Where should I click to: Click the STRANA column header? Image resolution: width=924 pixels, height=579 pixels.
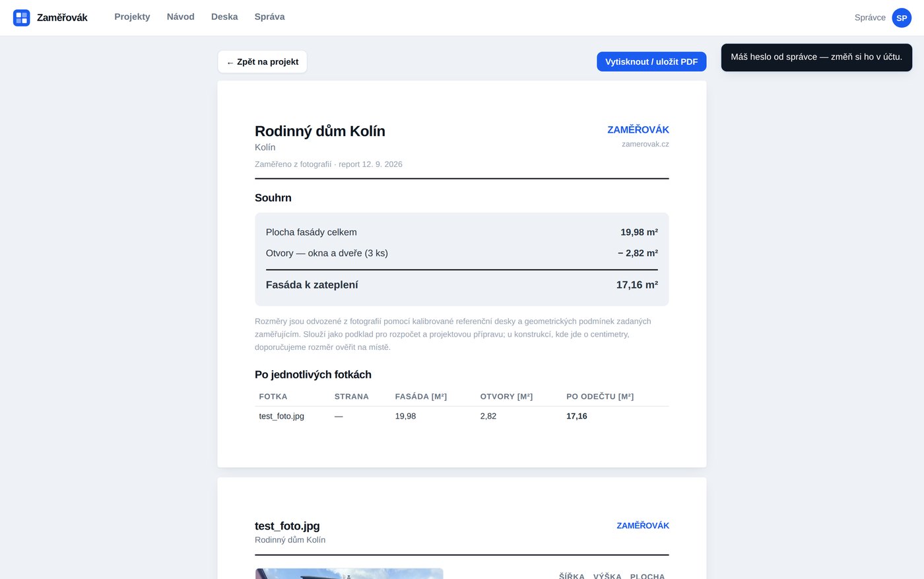tap(352, 397)
